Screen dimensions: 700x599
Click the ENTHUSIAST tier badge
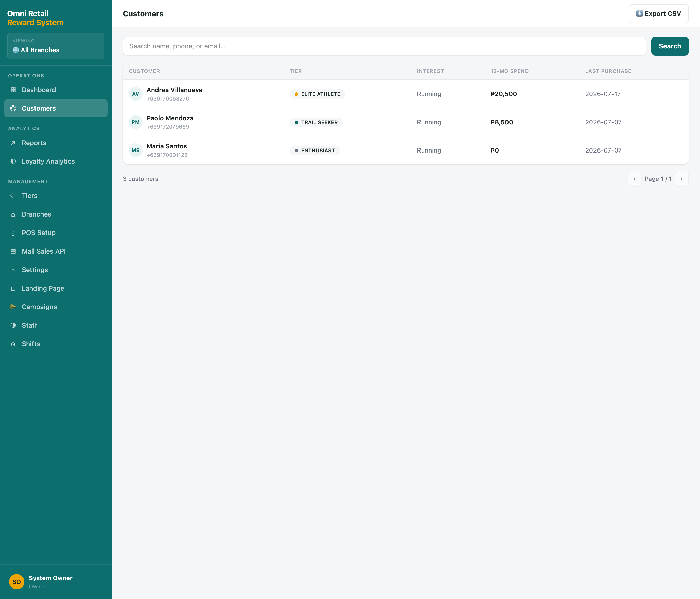click(314, 151)
